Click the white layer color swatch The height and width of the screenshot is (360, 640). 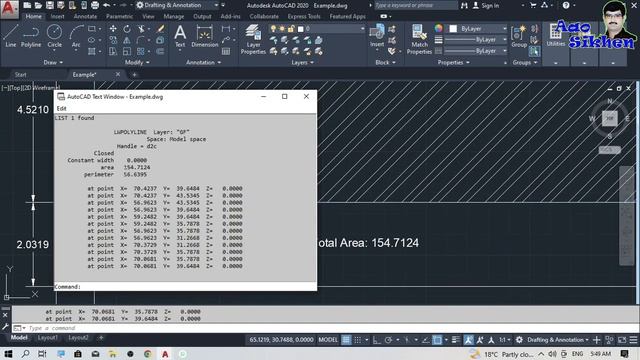[301, 29]
